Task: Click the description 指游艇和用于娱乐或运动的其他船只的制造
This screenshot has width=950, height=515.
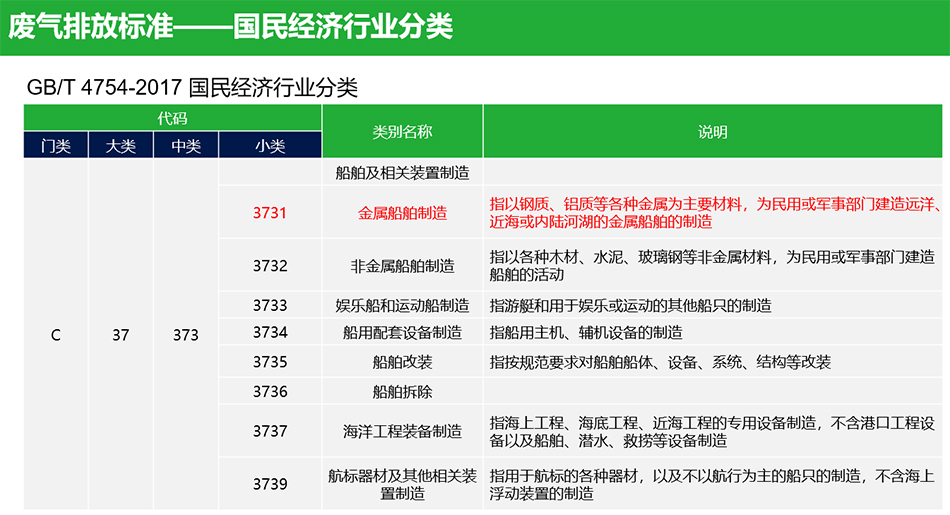Action: [630, 305]
